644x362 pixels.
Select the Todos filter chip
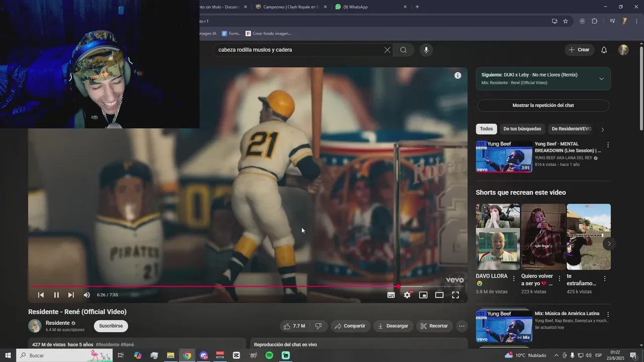pyautogui.click(x=486, y=129)
